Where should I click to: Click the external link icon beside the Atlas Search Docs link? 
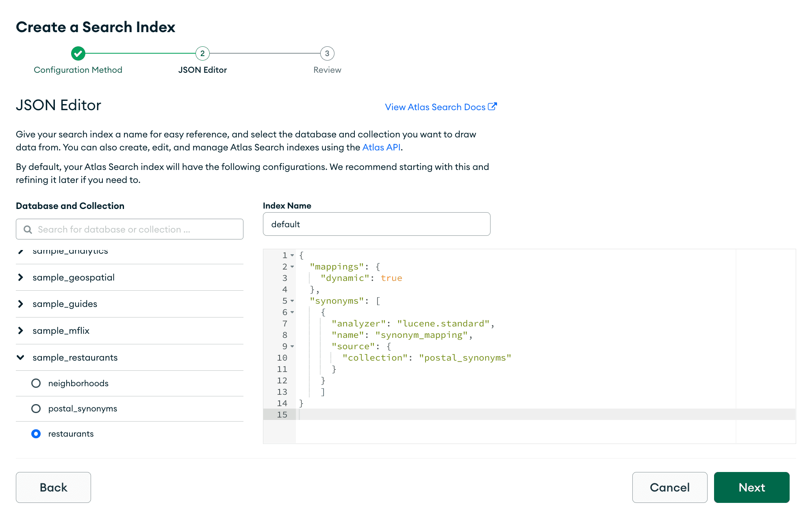click(x=492, y=107)
